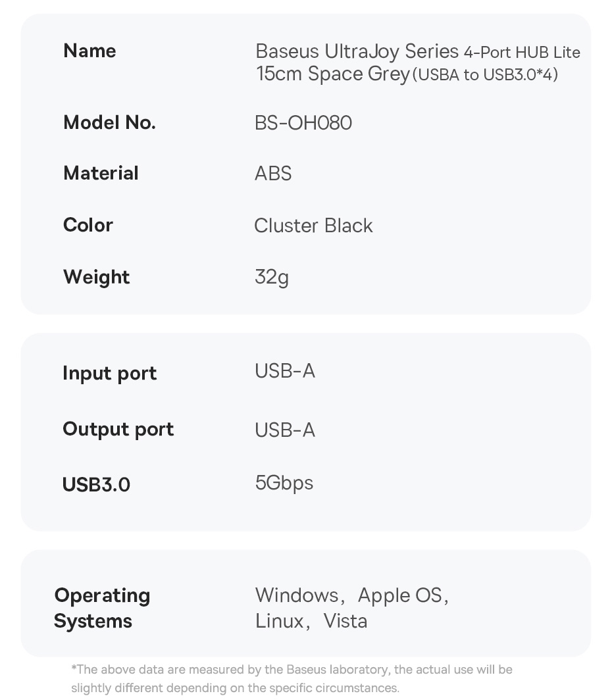The image size is (612, 700).
Task: Click the Output port label
Action: coord(118,429)
